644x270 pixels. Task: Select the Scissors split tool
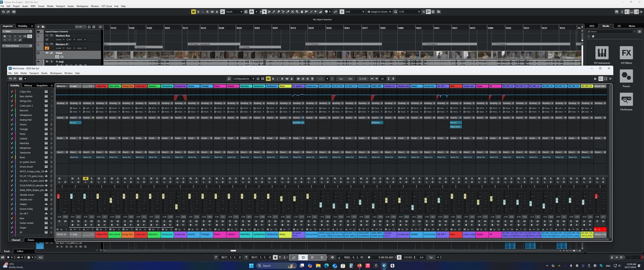[283, 12]
